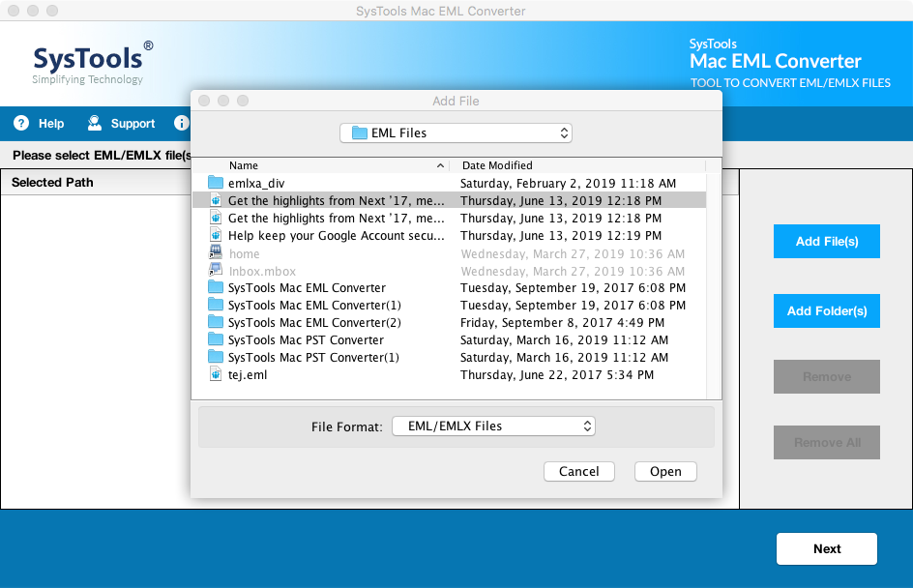The width and height of the screenshot is (913, 588).
Task: Click the Thursday, June 22, 2017 date cell
Action: coord(557,375)
